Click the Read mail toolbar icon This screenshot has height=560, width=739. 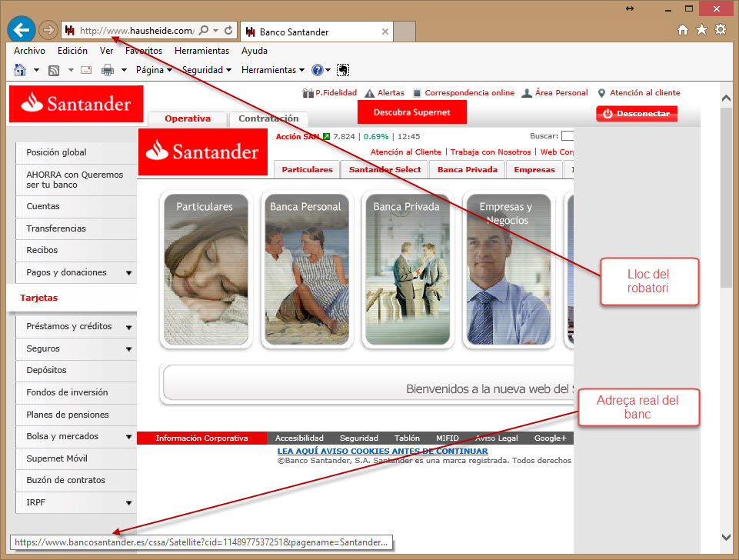click(86, 70)
